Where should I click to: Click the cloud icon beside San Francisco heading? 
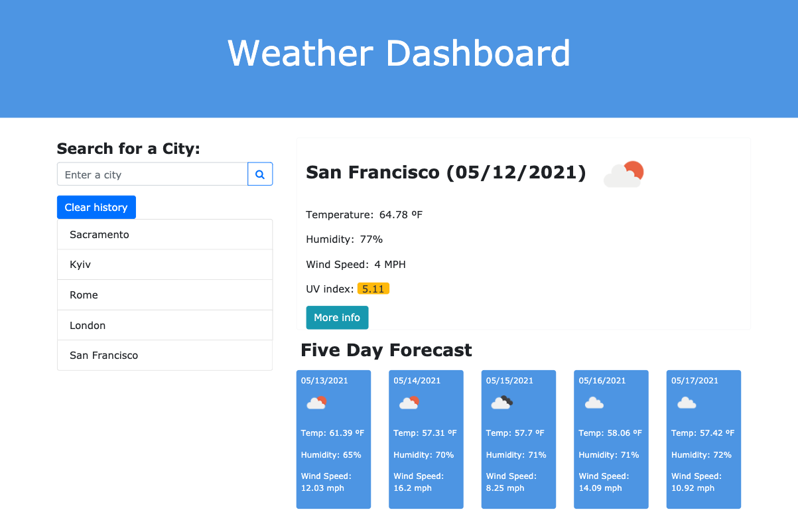tap(623, 174)
